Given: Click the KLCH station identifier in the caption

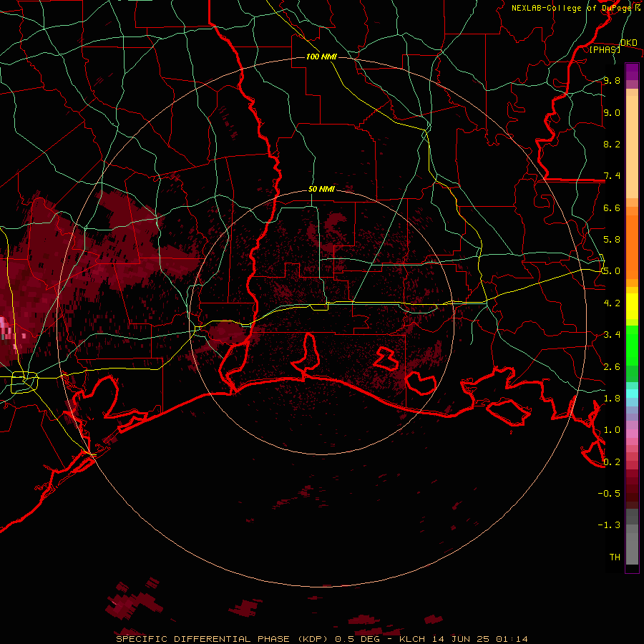Looking at the screenshot, I should coord(413,639).
